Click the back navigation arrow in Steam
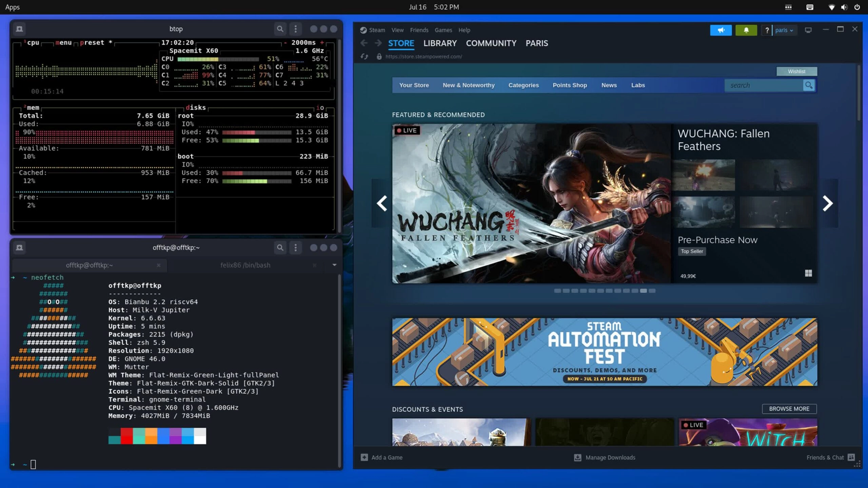 tap(364, 43)
